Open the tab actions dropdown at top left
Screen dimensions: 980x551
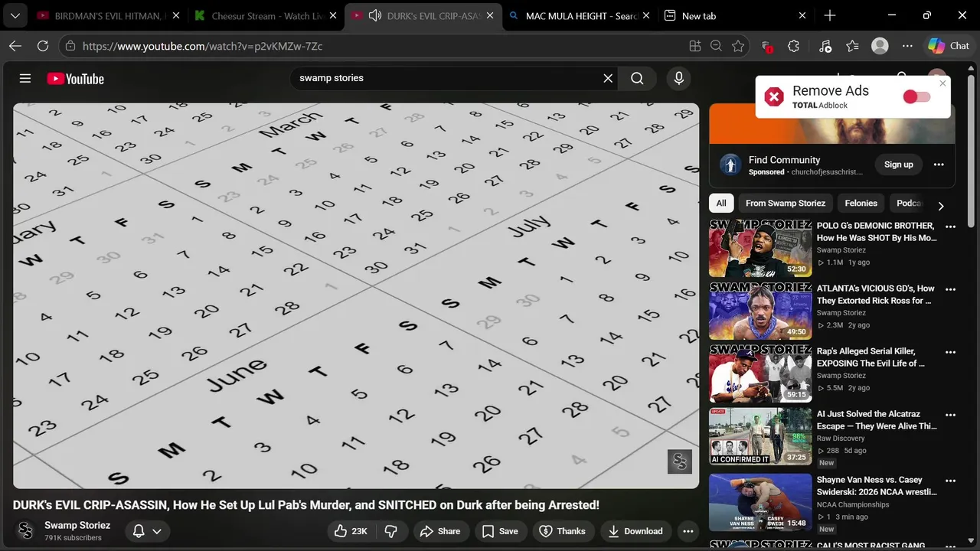click(x=15, y=15)
